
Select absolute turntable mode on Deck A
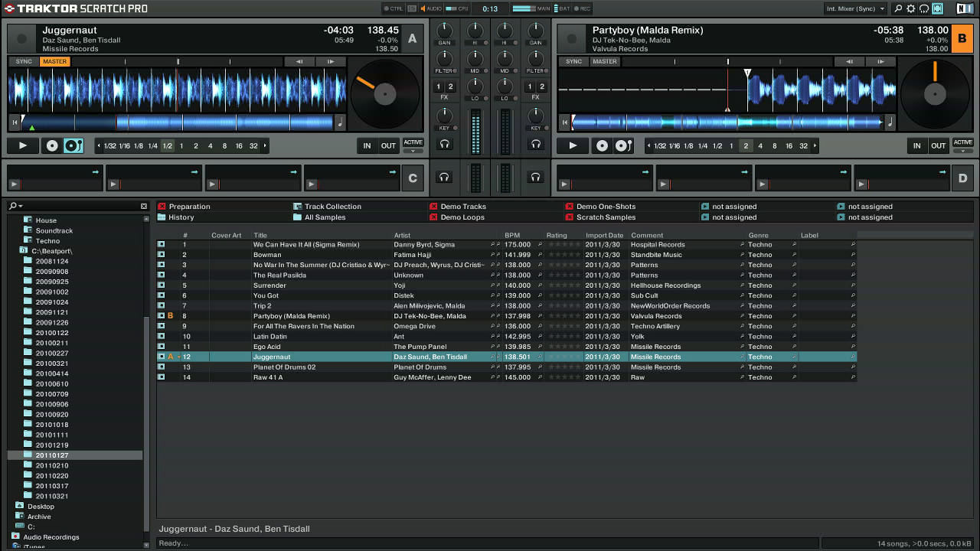coord(73,145)
